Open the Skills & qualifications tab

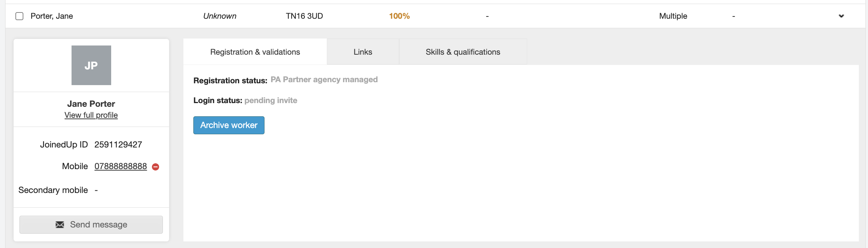tap(463, 52)
